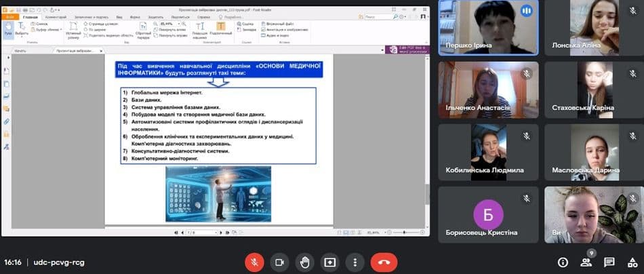The image size is (644, 274).
Task: Open the Attachments paperclip panel icon
Action: (6, 121)
